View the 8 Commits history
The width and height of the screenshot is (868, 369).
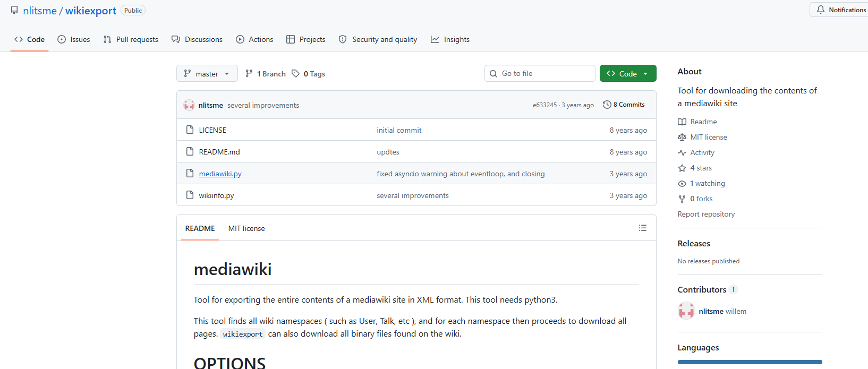click(624, 105)
